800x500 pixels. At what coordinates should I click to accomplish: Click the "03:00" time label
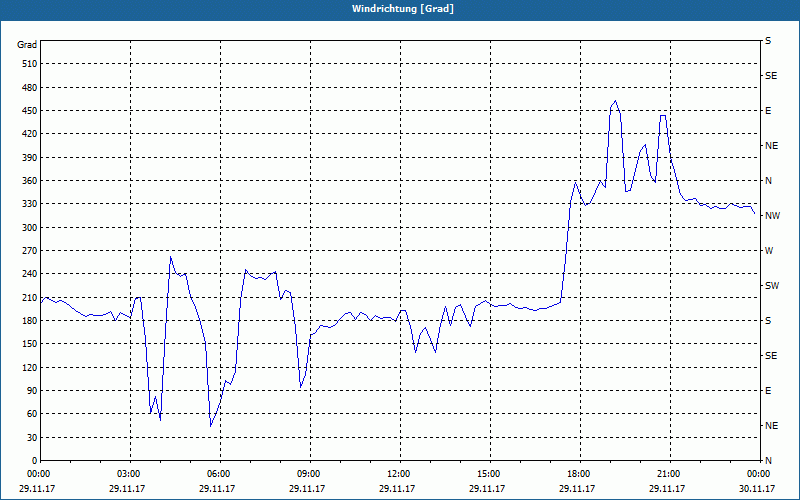(130, 474)
